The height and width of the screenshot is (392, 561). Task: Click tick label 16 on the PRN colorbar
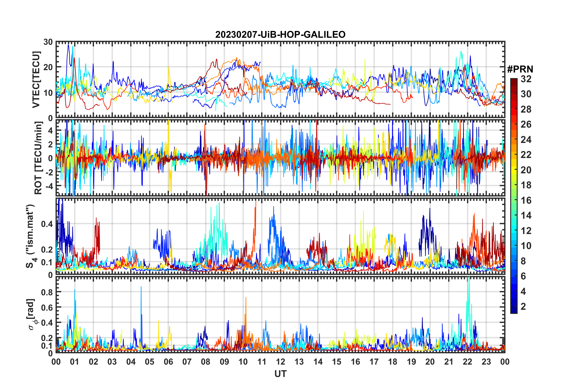[x=526, y=200]
